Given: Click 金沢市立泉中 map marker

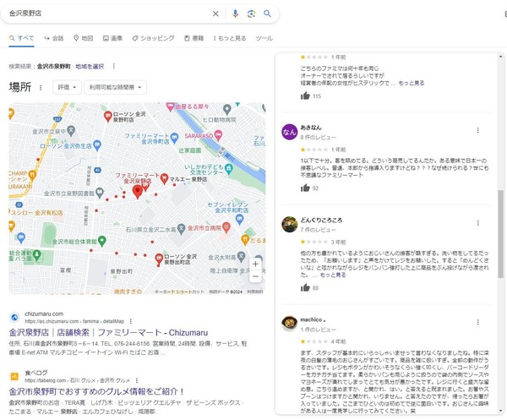Looking at the screenshot, I should point(71,131).
